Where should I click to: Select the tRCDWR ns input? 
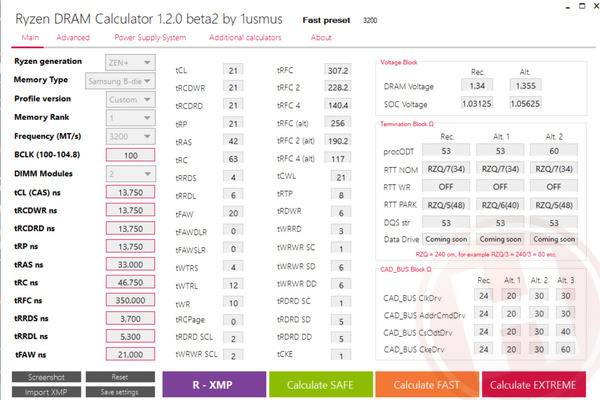130,210
